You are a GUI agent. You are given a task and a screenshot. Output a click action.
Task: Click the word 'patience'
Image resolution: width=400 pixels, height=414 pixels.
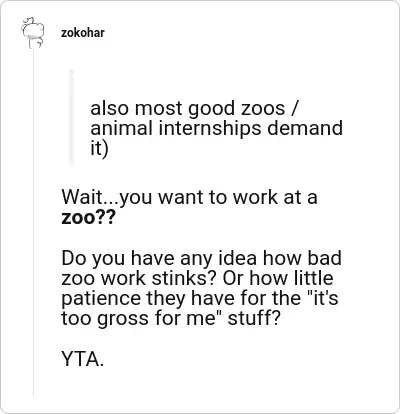point(101,298)
